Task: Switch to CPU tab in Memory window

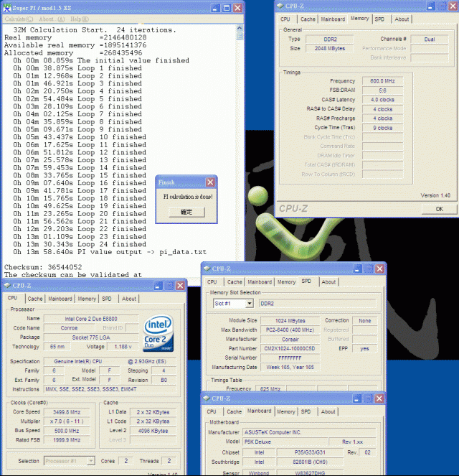Action: (285, 19)
